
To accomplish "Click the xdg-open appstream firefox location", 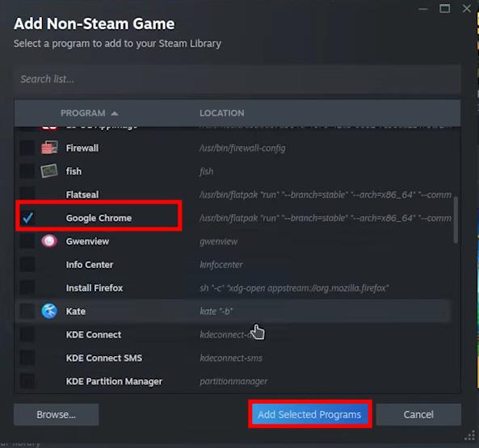I will [x=294, y=288].
